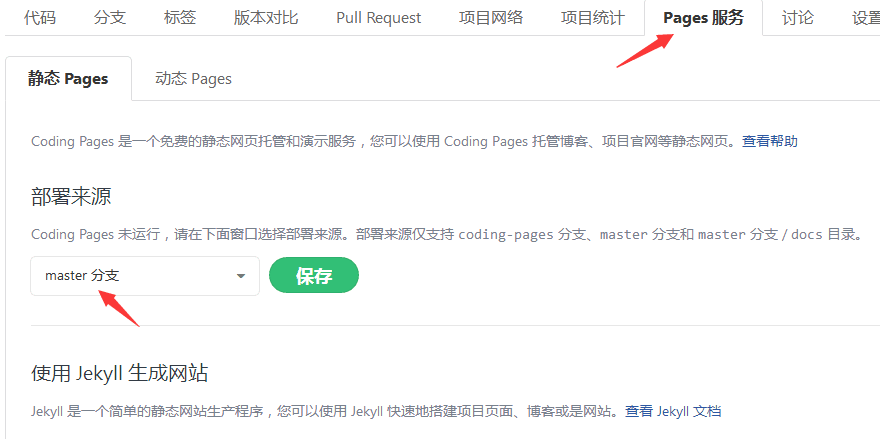
Task: Open the 标签 tab
Action: pyautogui.click(x=180, y=18)
